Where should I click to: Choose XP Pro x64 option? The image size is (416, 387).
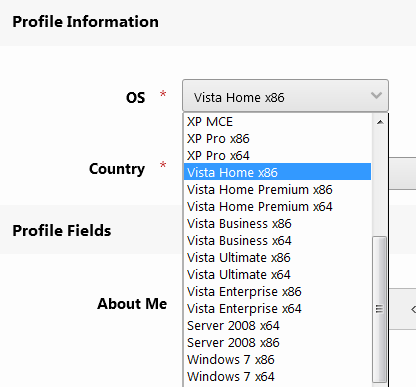tap(277, 155)
